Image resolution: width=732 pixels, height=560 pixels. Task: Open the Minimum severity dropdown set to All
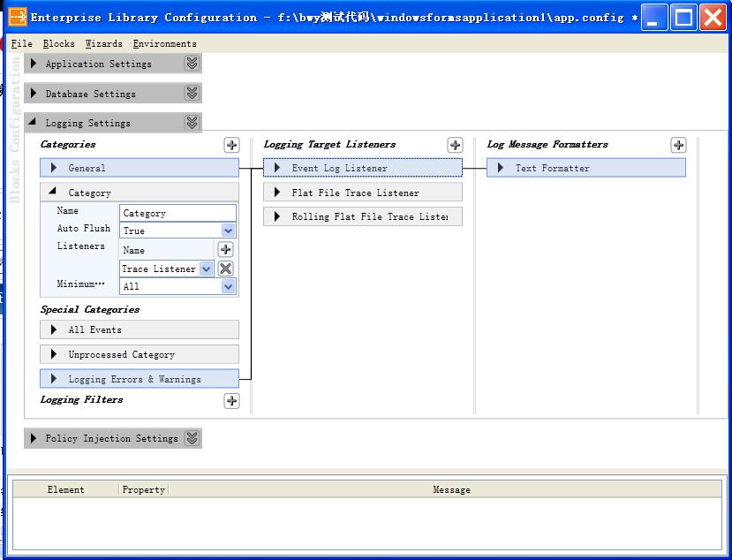pos(228,286)
